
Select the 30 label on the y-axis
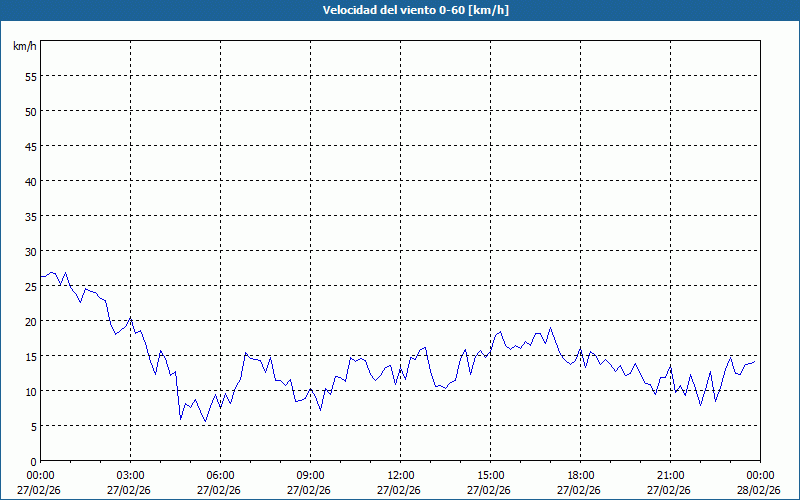(x=30, y=251)
